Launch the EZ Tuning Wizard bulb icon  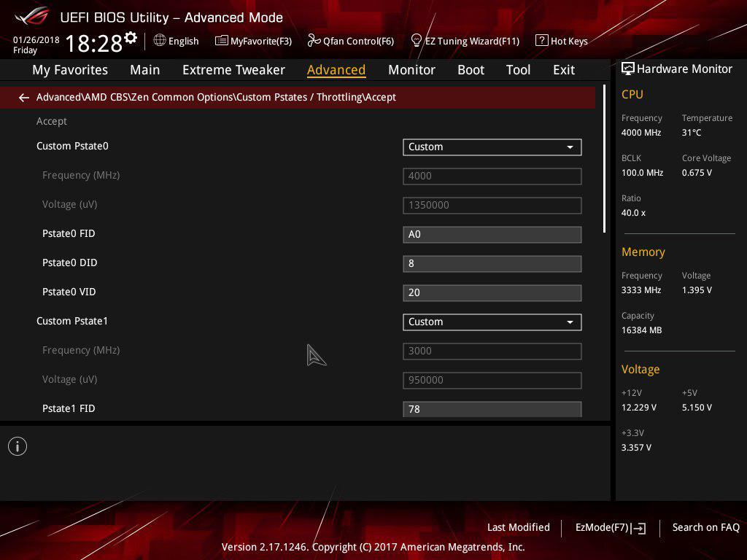tap(416, 41)
